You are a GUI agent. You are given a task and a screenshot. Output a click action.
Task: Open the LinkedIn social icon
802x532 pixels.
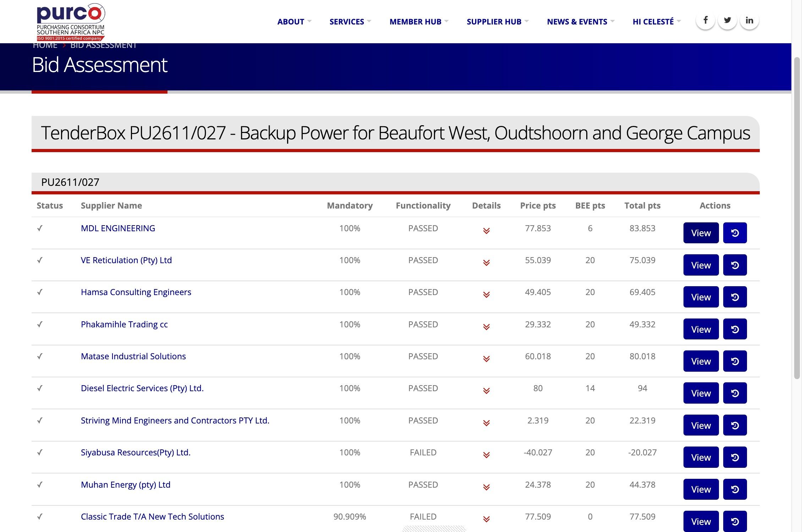click(x=749, y=21)
